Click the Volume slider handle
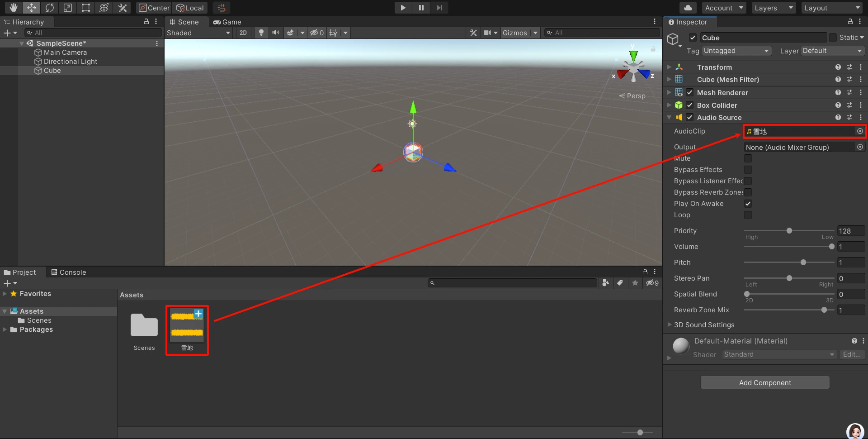The height and width of the screenshot is (439, 868). pos(831,247)
